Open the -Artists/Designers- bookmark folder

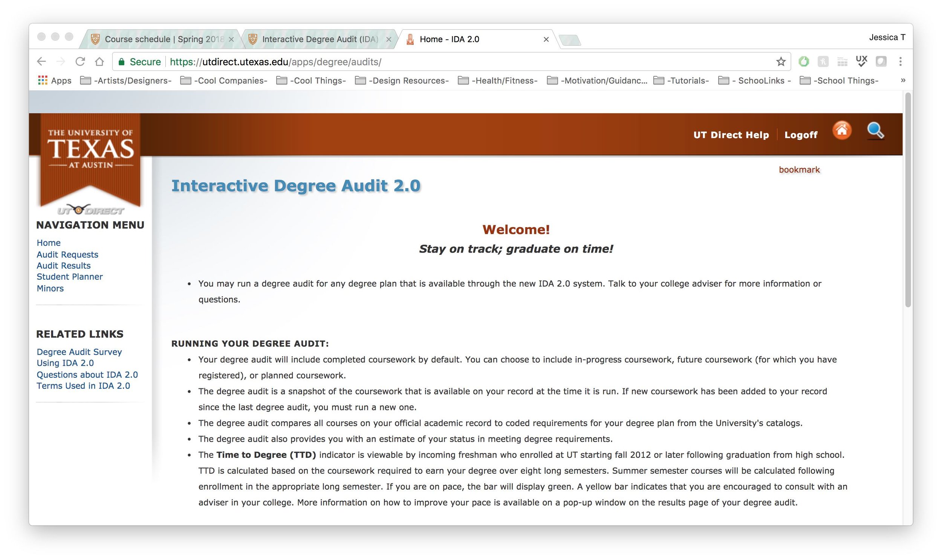coord(126,80)
